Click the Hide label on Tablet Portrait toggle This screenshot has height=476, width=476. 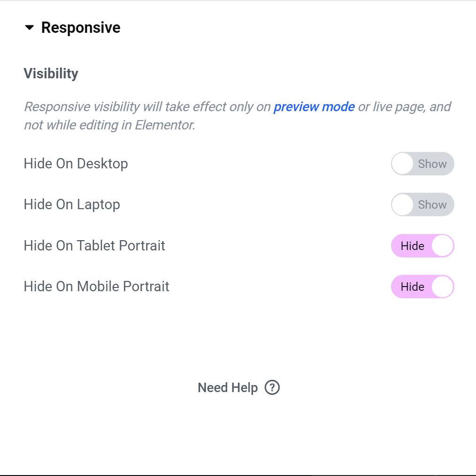pyautogui.click(x=412, y=246)
